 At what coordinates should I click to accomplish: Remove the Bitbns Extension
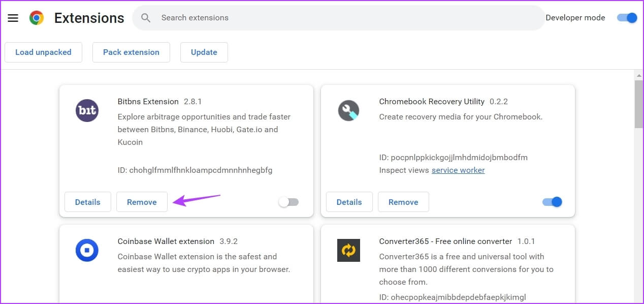pyautogui.click(x=142, y=202)
